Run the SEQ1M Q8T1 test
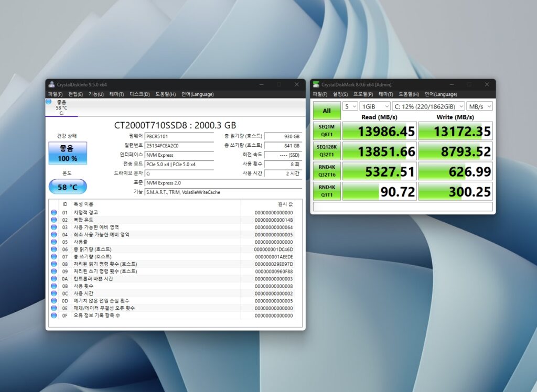Screen dimensions: 537x392 click(327, 131)
